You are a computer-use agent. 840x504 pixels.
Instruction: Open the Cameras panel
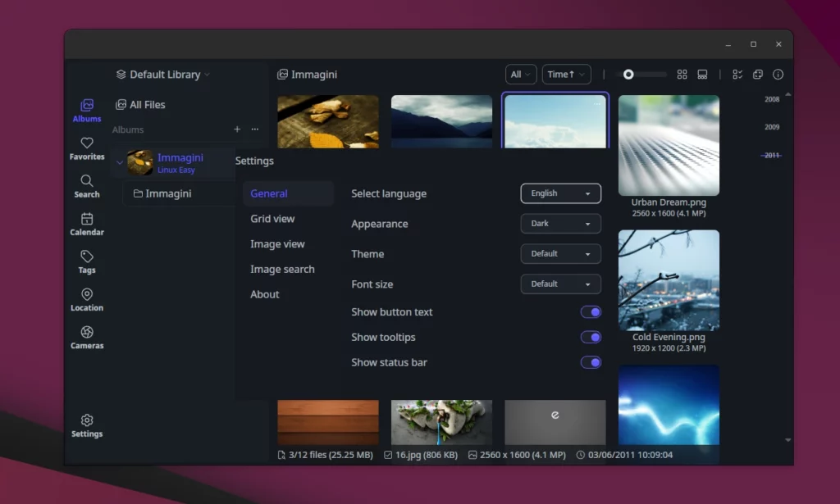(86, 337)
